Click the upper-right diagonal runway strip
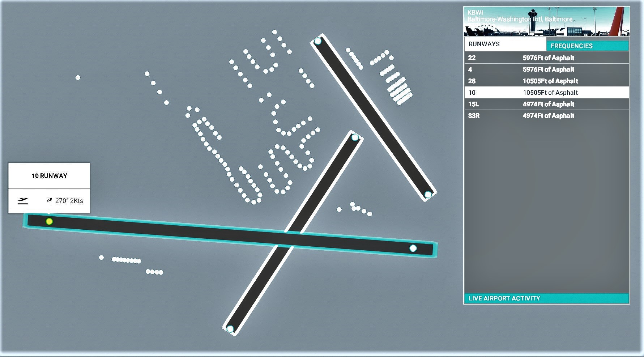 point(373,118)
